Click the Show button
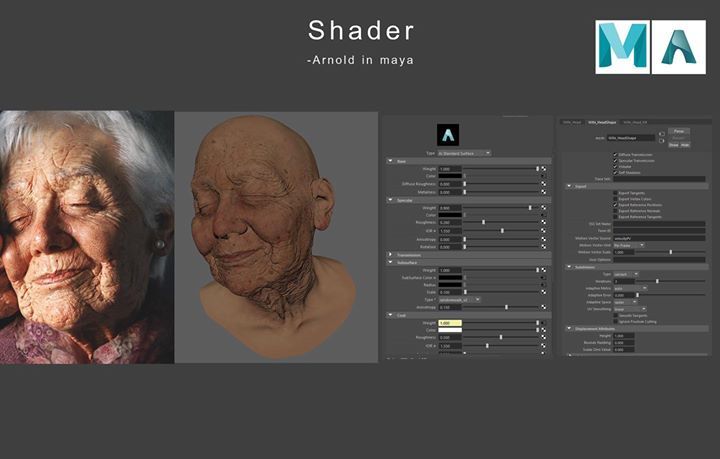 (x=674, y=145)
